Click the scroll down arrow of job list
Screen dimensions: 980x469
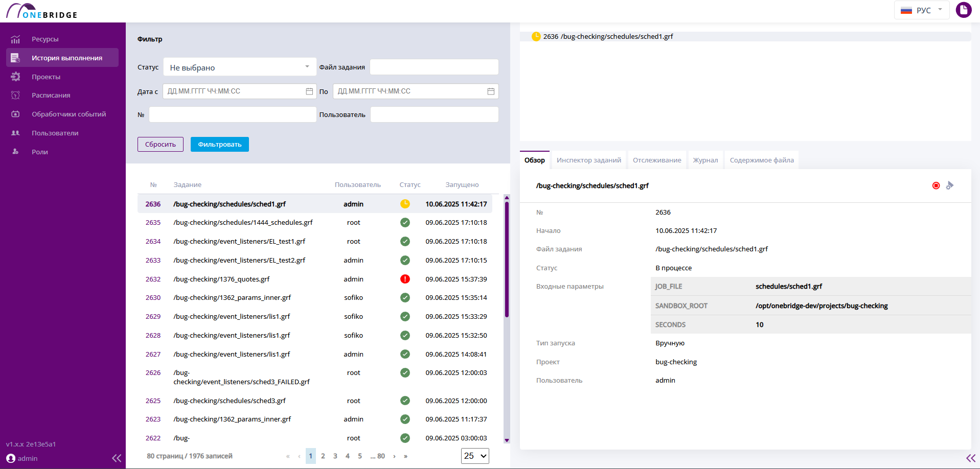tap(507, 440)
